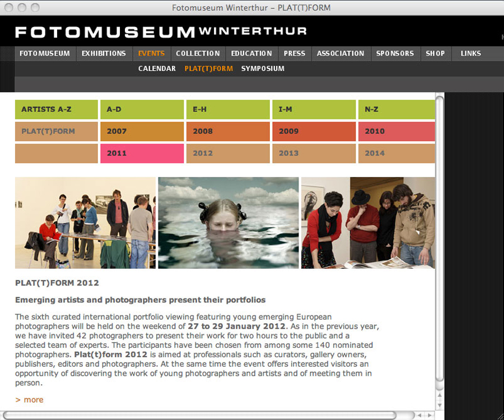Select the 2013 edition tile
The width and height of the screenshot is (504, 420).
point(314,153)
